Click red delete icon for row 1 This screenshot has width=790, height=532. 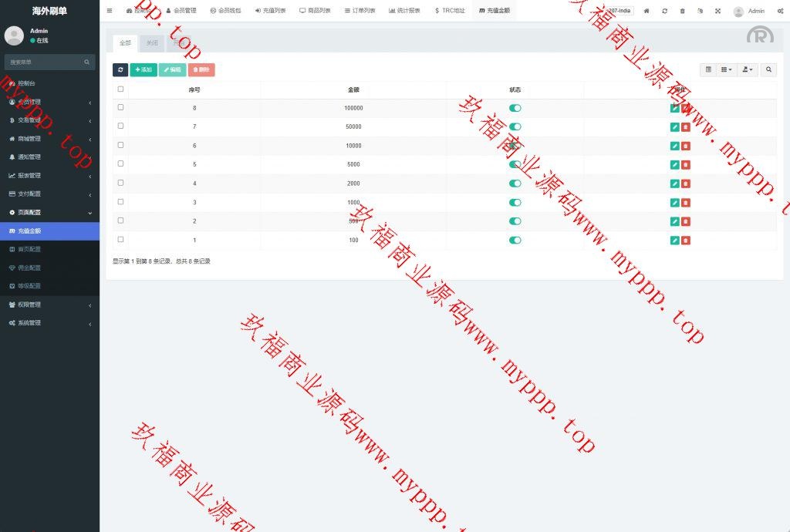pos(686,240)
